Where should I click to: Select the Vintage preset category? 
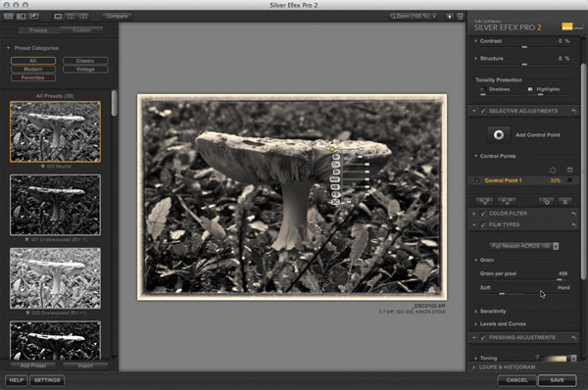tap(85, 69)
